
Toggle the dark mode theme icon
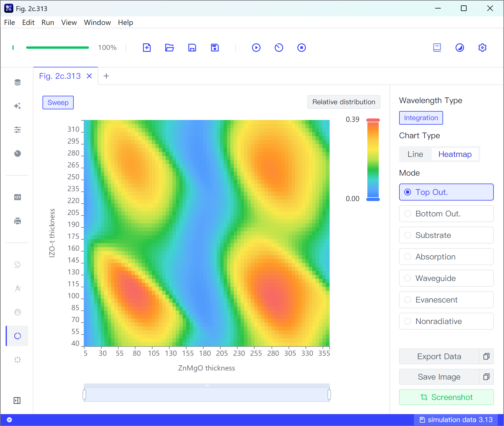coord(460,48)
